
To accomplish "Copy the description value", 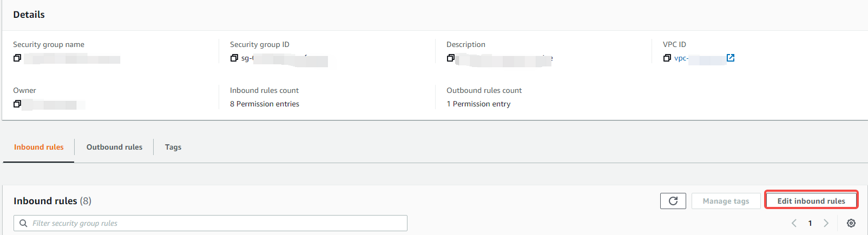I will pos(450,58).
